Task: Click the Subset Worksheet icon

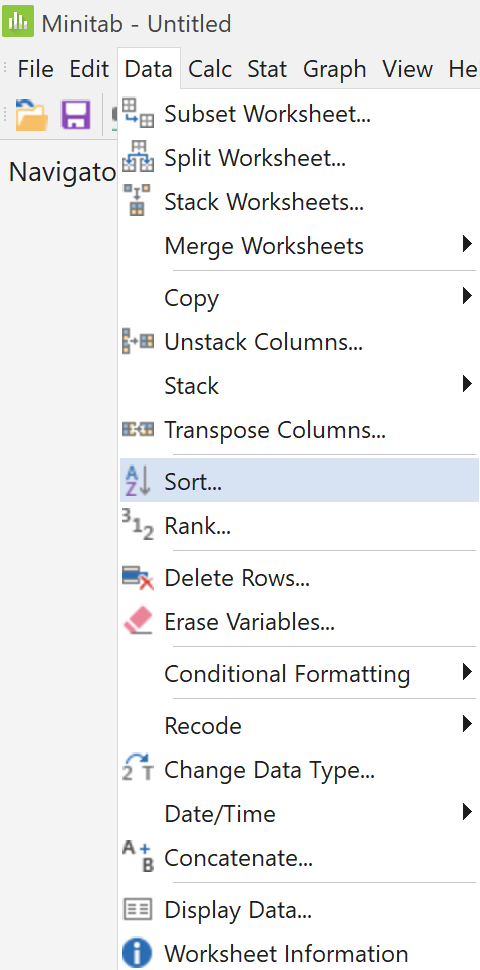Action: [x=137, y=113]
